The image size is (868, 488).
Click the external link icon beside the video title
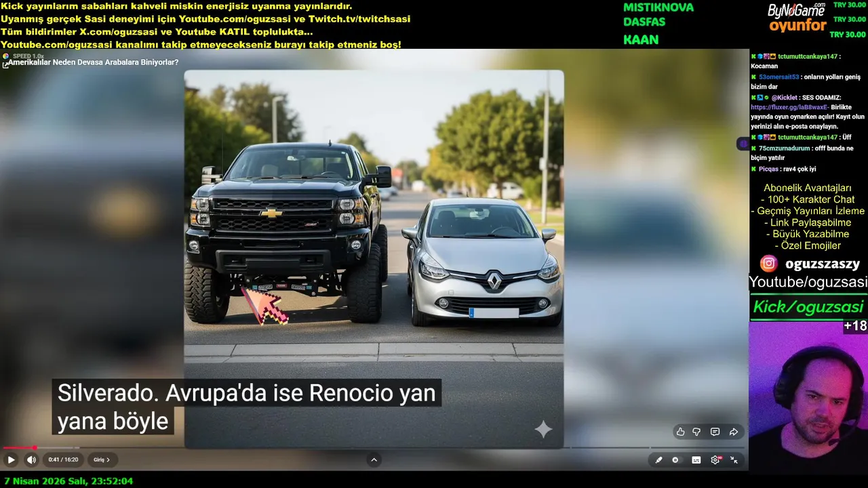pos(5,64)
